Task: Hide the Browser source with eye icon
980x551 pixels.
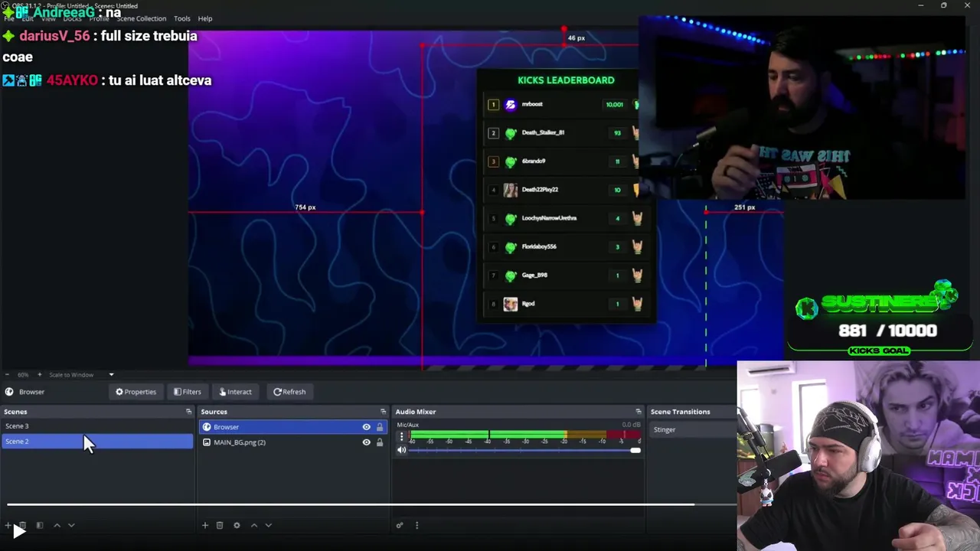Action: (x=366, y=427)
